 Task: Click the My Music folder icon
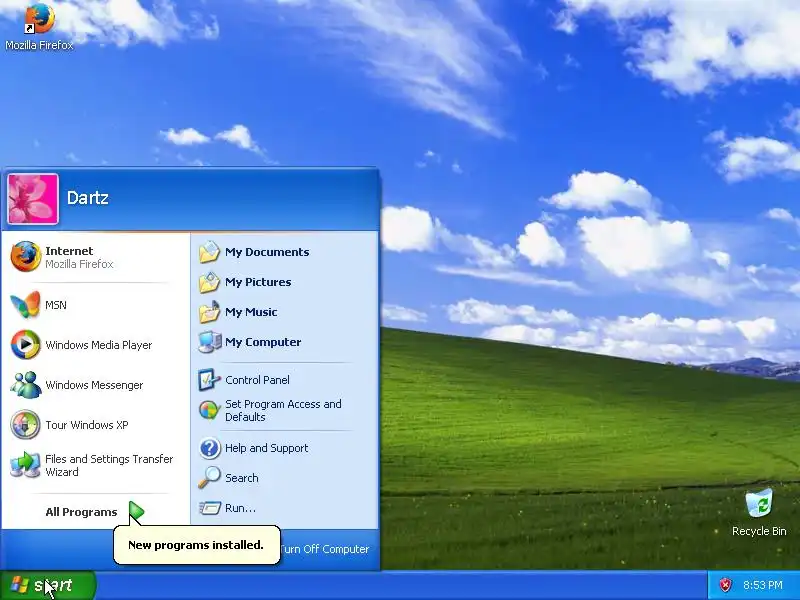click(209, 312)
